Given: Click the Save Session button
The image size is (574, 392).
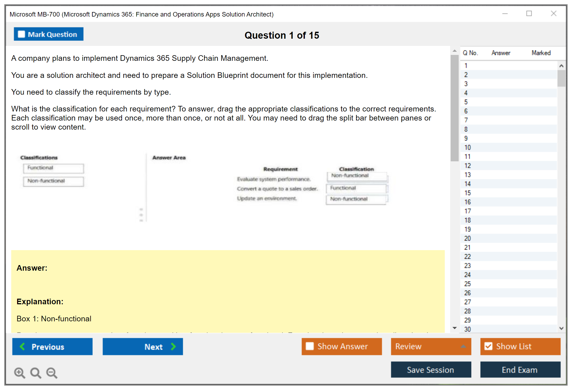Looking at the screenshot, I should (431, 370).
